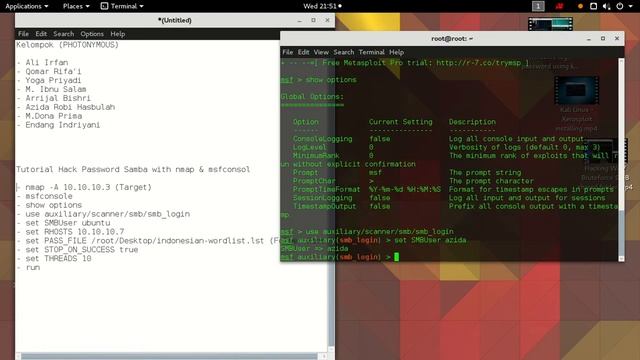Click the terminal vertical scrollbar
This screenshot has width=640, height=360.
tap(621, 159)
